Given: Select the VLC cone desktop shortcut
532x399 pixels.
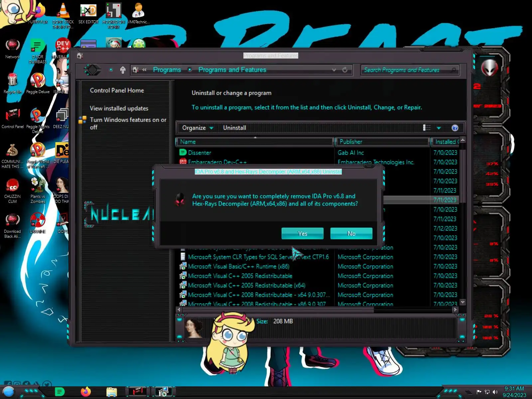Looking at the screenshot, I should pos(63,16).
